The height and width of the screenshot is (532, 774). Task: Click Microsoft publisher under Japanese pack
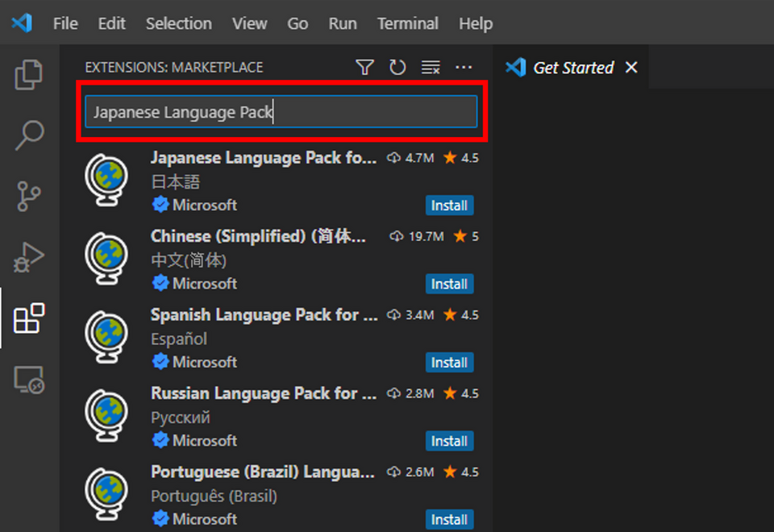pyautogui.click(x=204, y=205)
